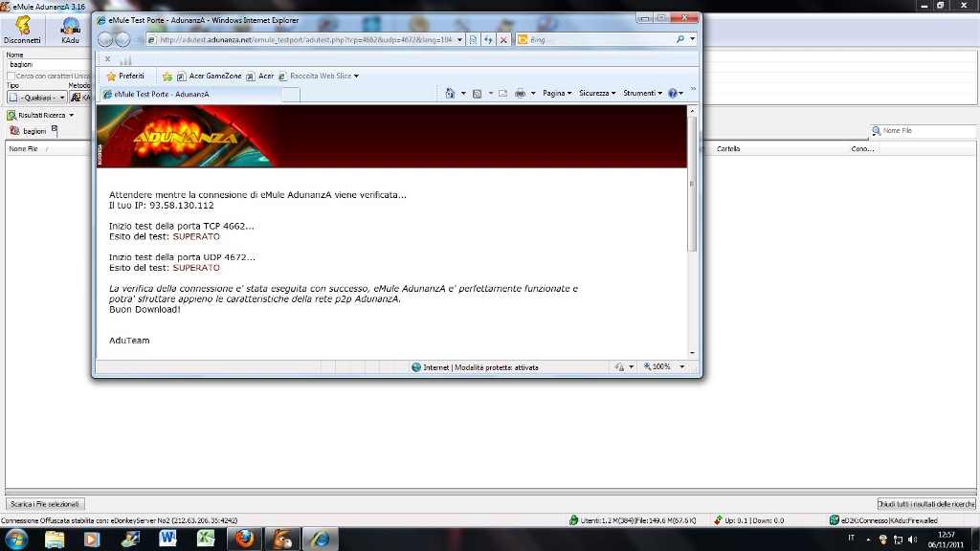Click 'Chiudi tutti i risultati delle ricerche' button
980x551 pixels.
[925, 504]
